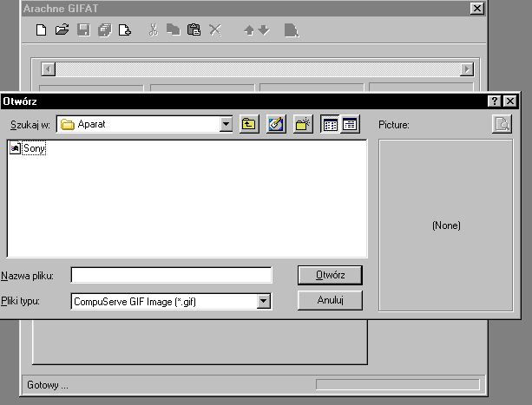Viewport: 532px width, 405px height.
Task: Click New file icon in Arachne GIFAT toolbar
Action: tap(41, 29)
